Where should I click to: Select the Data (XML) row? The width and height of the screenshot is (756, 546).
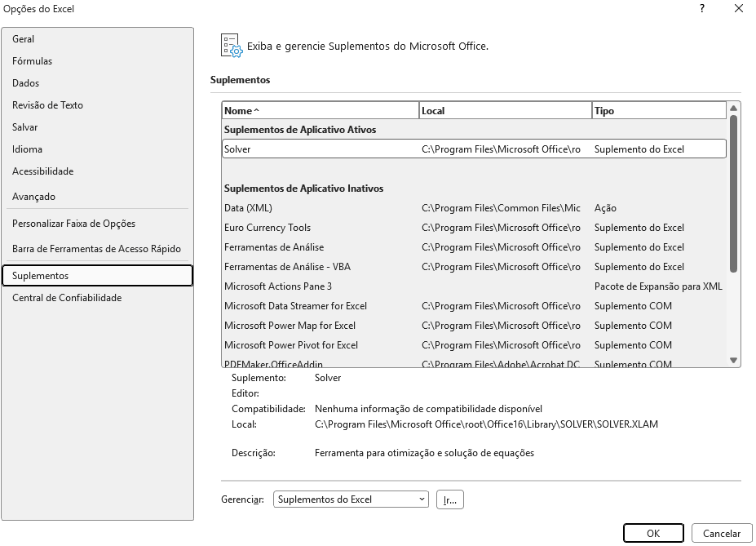475,208
